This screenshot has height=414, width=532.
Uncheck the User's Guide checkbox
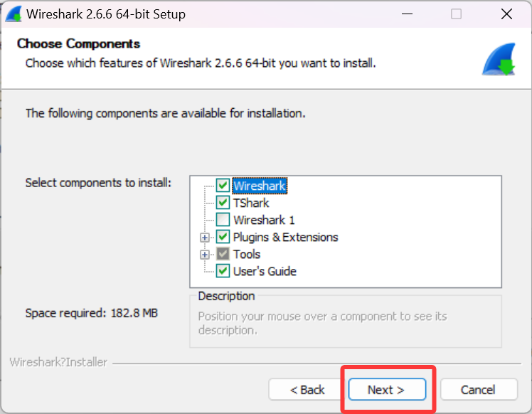coord(223,271)
